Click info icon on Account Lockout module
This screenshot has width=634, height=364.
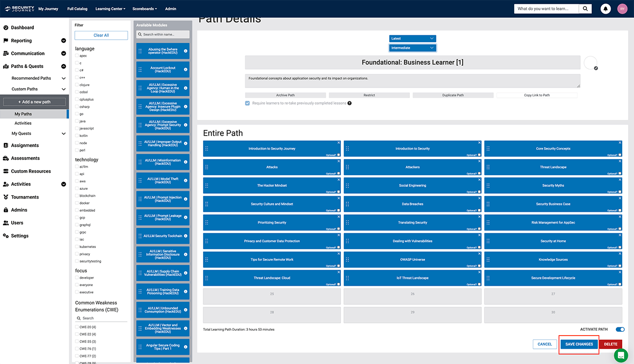point(185,69)
